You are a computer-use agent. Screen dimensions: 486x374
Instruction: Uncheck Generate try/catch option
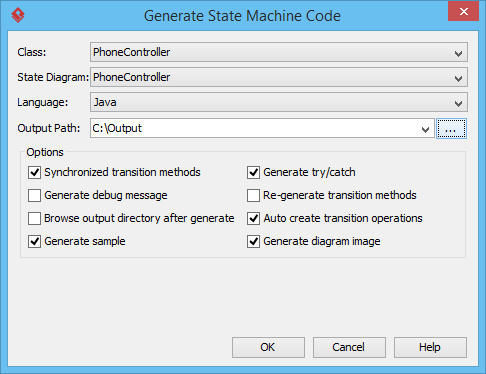253,172
